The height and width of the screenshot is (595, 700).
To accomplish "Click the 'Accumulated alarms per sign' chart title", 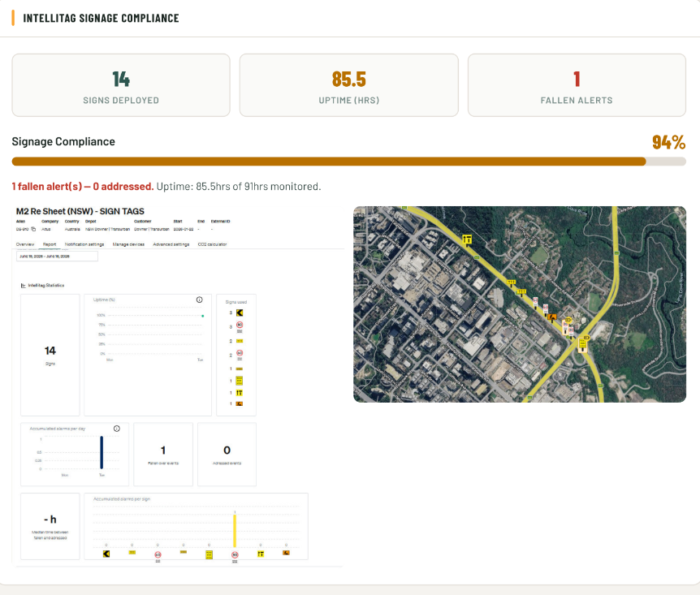I will (122, 499).
